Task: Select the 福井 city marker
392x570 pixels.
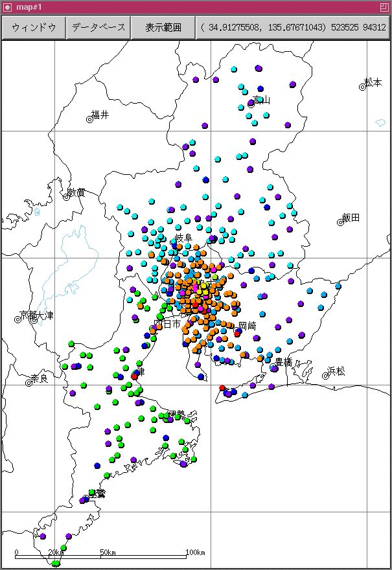Action: 90,119
